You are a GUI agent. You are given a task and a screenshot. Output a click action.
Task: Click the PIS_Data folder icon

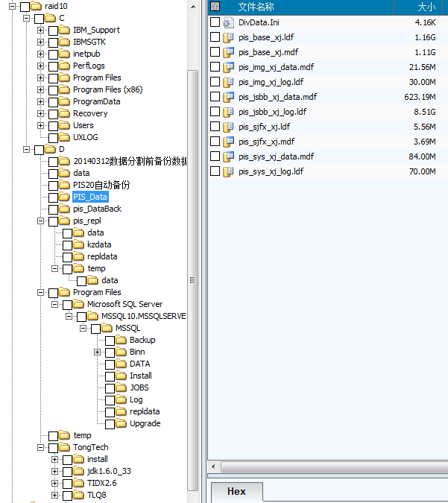65,197
